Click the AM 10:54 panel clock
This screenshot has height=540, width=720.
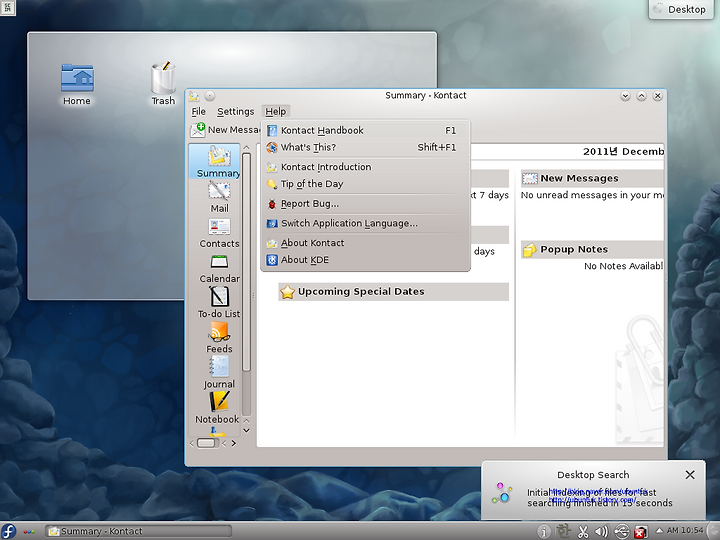click(685, 530)
